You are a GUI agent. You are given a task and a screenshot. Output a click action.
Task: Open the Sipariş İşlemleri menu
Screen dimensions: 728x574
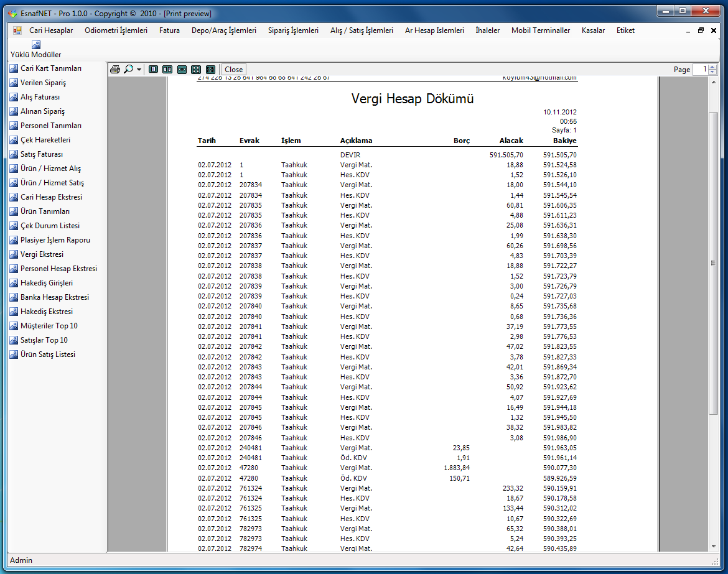tap(294, 30)
